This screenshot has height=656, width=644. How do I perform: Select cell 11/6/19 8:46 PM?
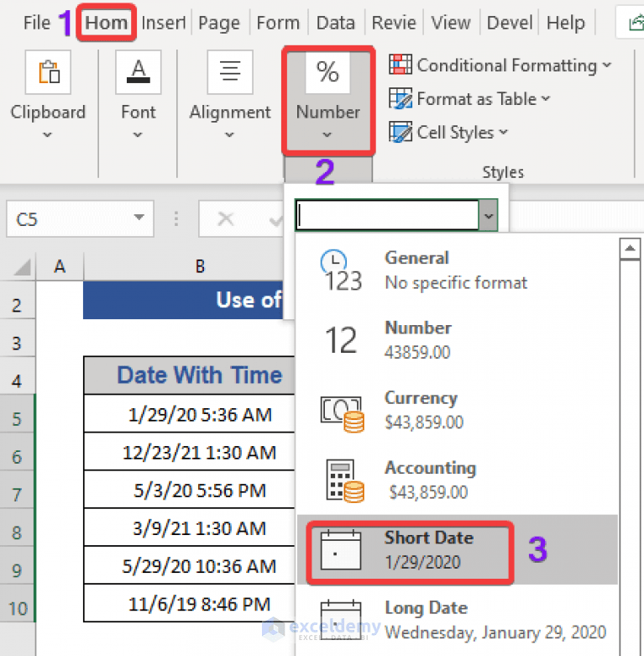pos(190,604)
